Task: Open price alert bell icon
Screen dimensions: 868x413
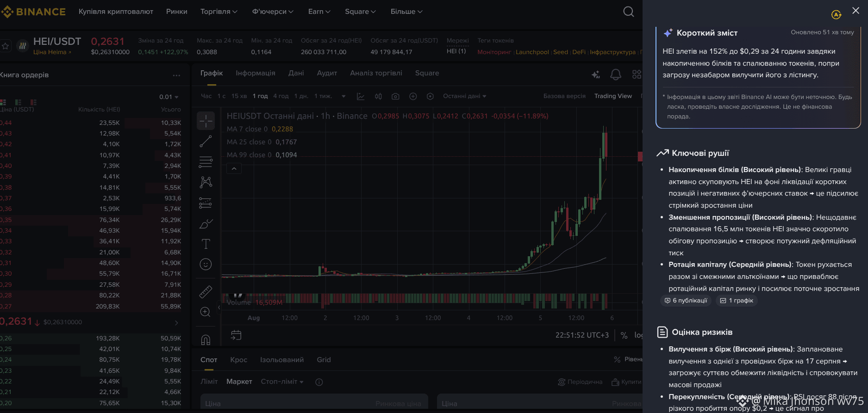Action: (616, 74)
